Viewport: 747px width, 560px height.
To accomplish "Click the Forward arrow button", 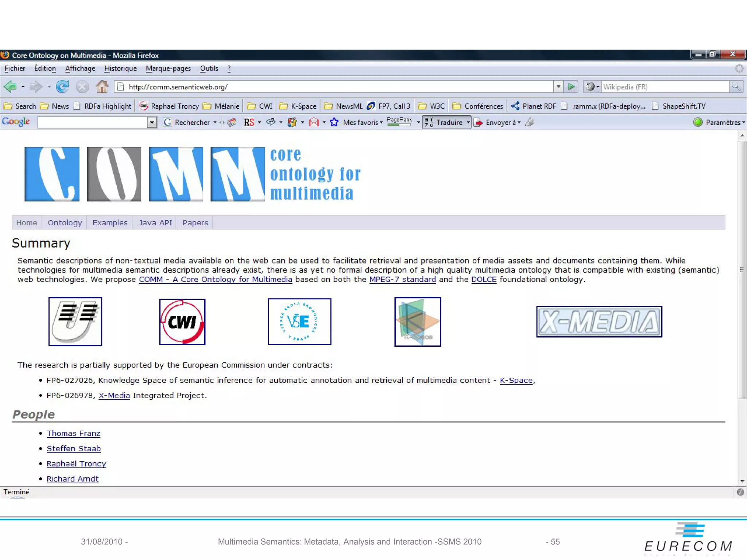I will pyautogui.click(x=36, y=87).
